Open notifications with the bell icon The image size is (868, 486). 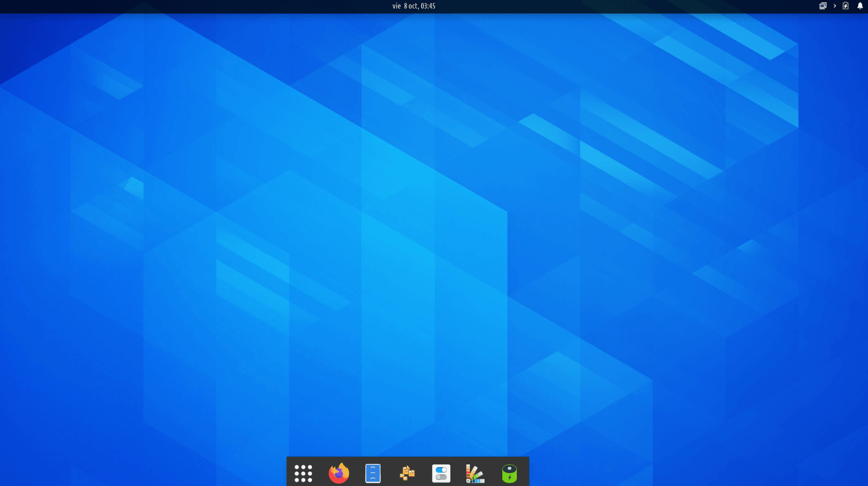pos(860,6)
